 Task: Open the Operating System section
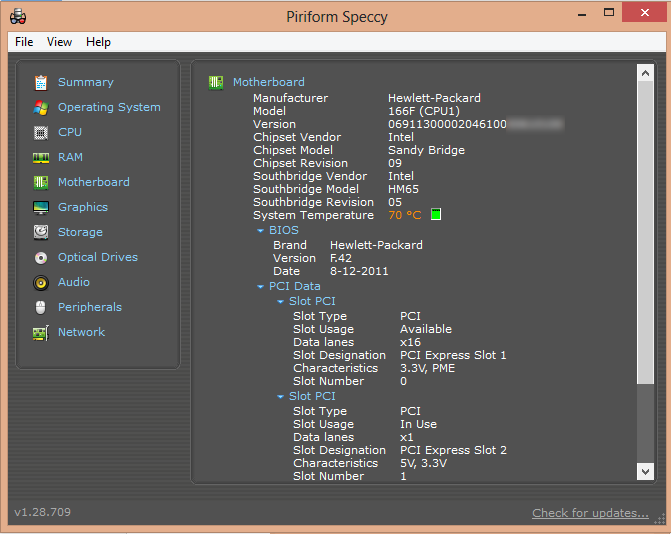pos(109,107)
